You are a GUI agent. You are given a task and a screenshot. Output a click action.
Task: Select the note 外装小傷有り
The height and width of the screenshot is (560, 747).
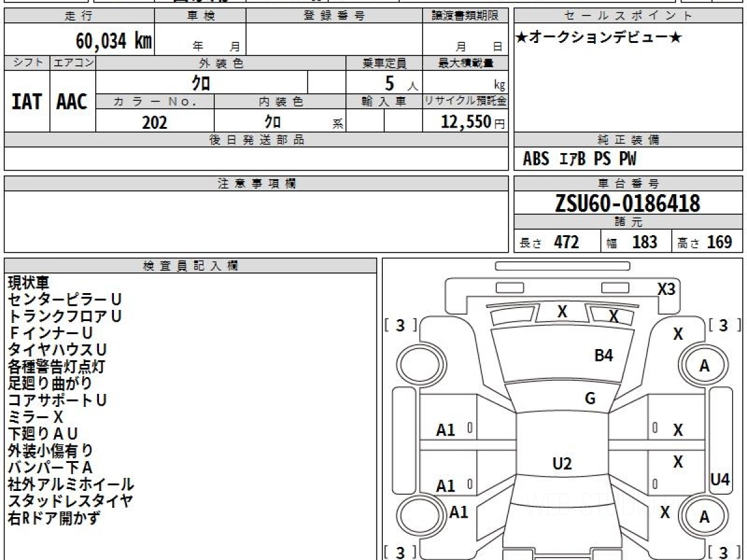[x=50, y=450]
